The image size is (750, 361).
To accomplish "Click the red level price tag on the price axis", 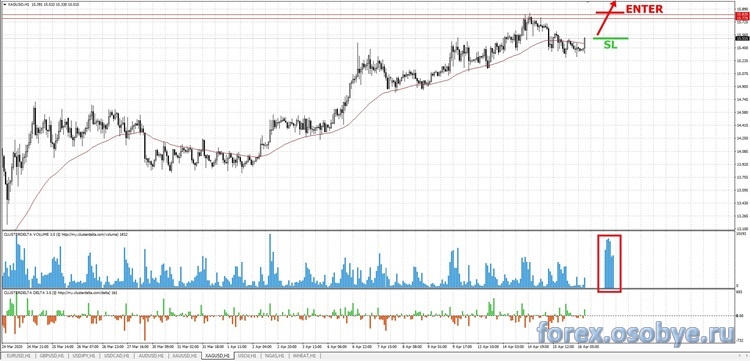I will point(742,17).
